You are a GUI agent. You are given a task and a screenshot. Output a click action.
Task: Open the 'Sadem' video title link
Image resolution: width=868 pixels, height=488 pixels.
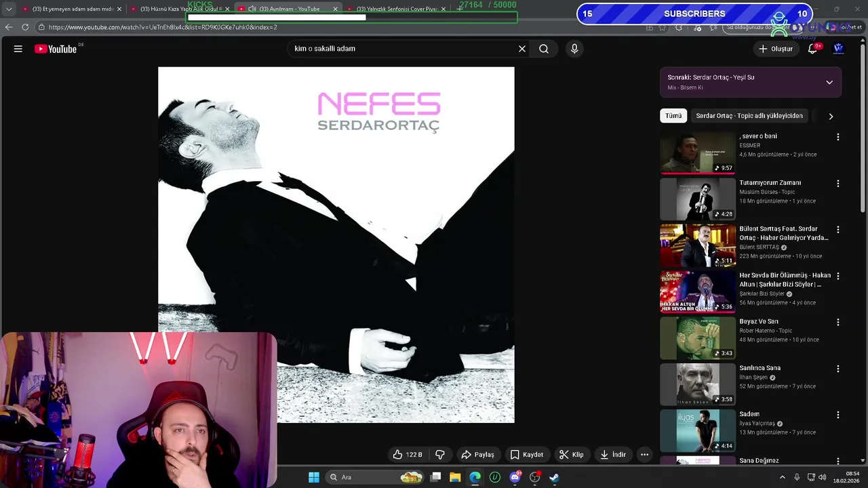[749, 414]
